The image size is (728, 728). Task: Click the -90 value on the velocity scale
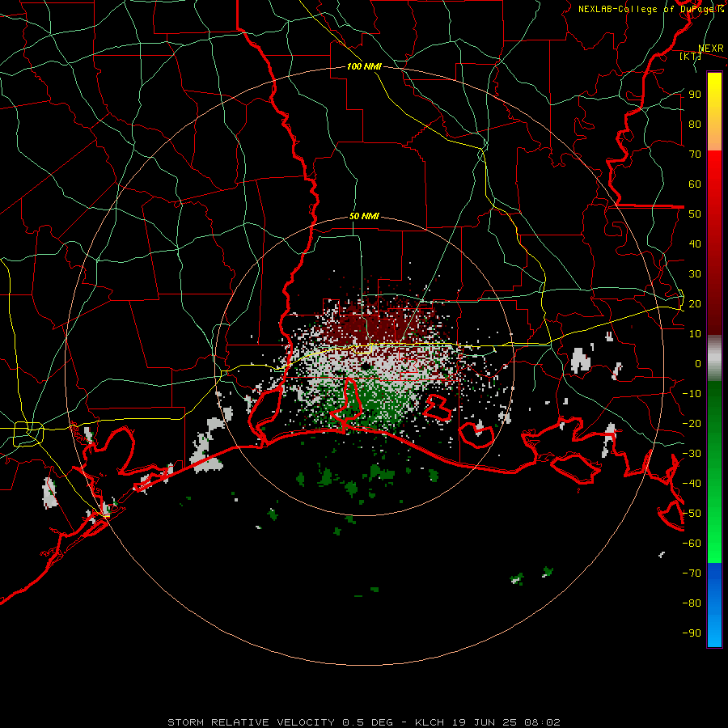692,633
